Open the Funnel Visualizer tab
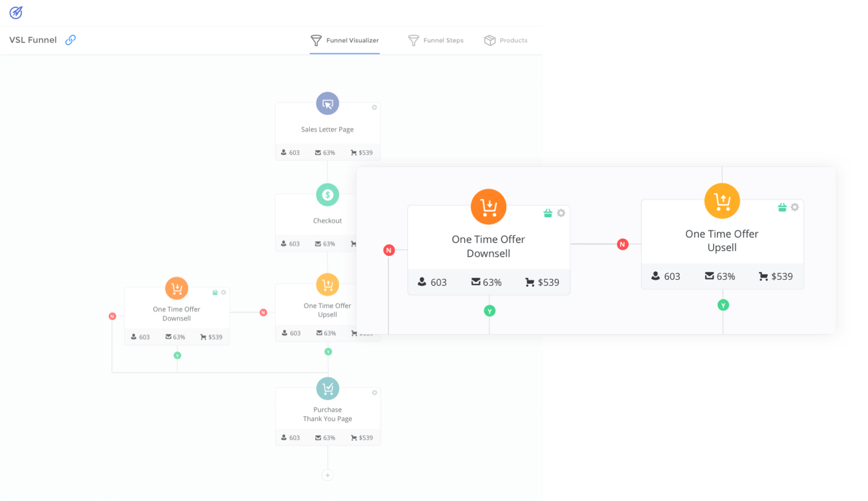This screenshot has height=501, width=868. coord(345,40)
